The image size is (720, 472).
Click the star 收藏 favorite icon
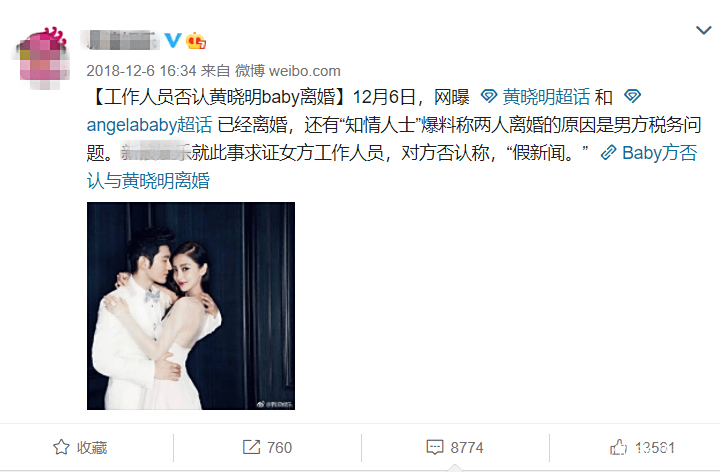pos(62,447)
